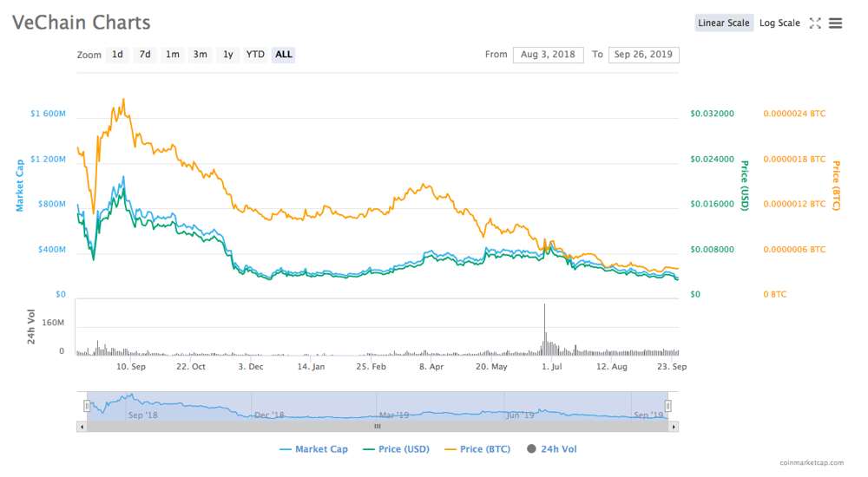Edit the To date field

pyautogui.click(x=643, y=55)
